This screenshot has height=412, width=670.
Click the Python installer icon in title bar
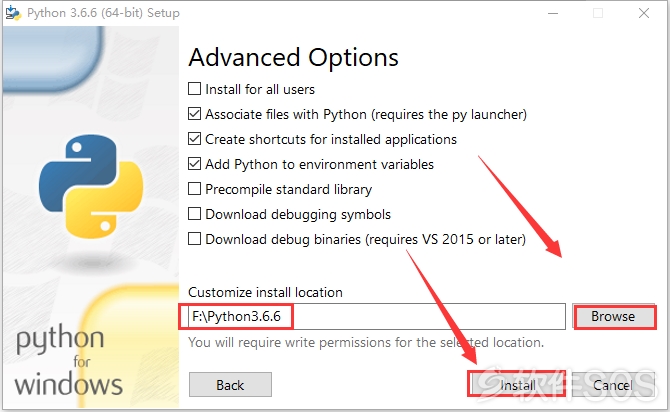point(13,13)
